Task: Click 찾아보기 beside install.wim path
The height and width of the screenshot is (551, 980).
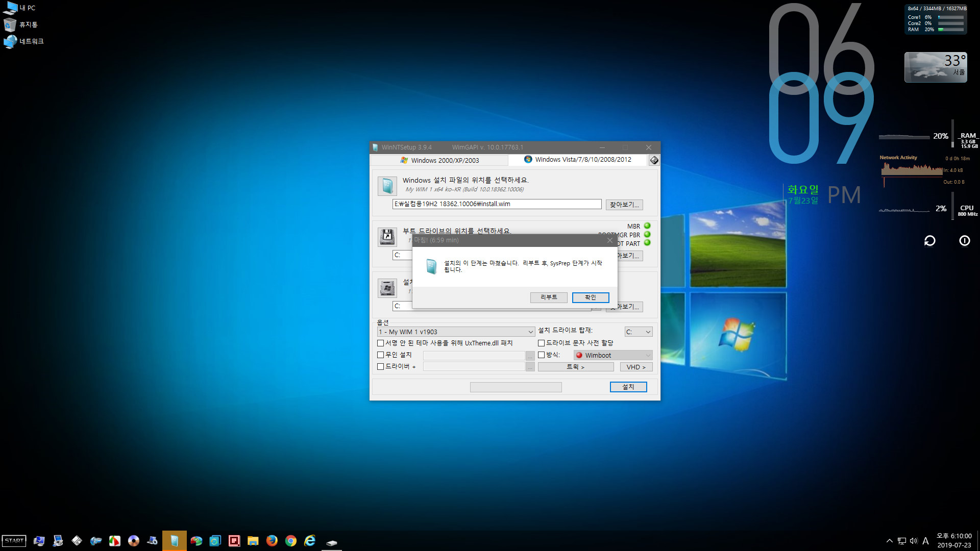Action: [624, 205]
